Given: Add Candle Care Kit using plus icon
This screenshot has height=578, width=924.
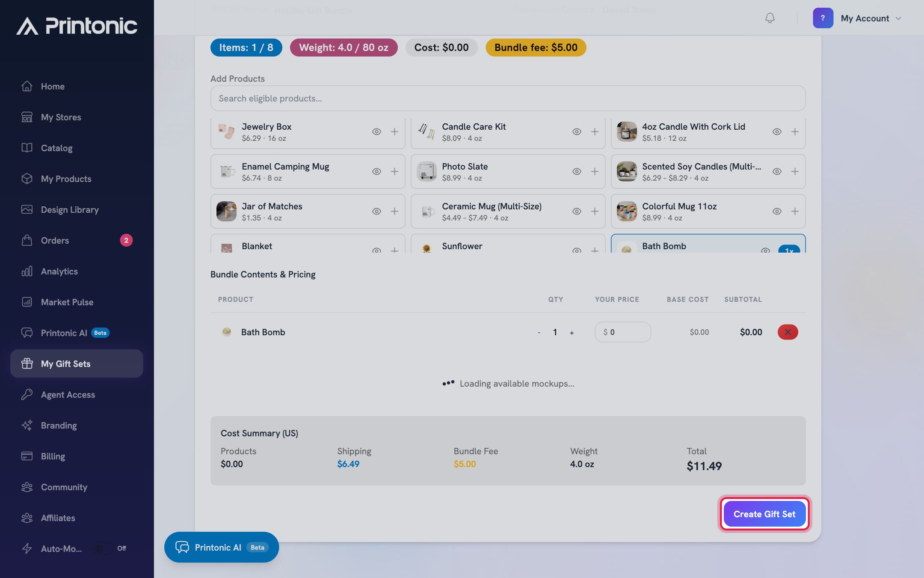Looking at the screenshot, I should pyautogui.click(x=595, y=132).
